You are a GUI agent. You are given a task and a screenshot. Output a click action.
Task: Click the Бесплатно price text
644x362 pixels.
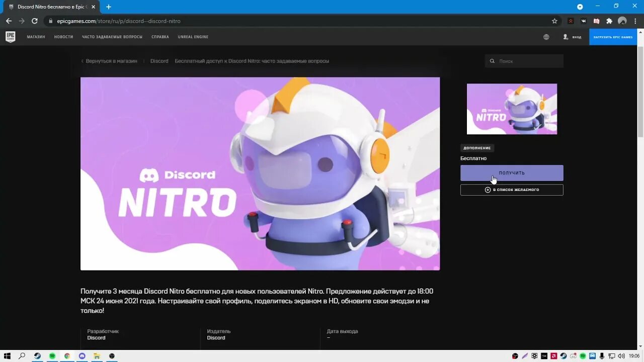tap(473, 158)
